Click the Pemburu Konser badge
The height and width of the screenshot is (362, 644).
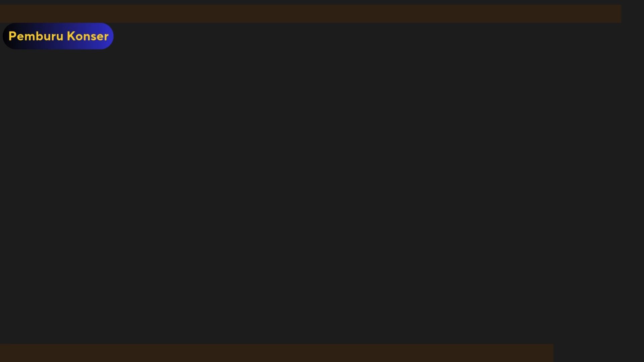(58, 36)
